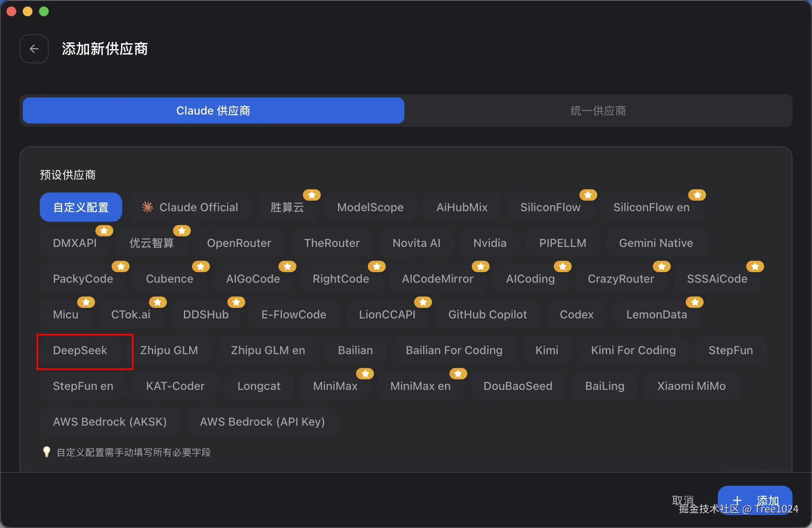Select the AICoding preset

530,279
